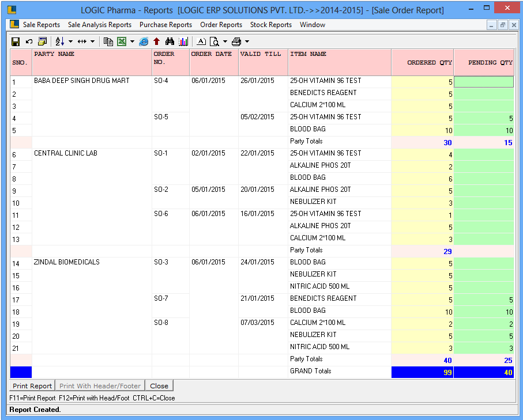Click the ORDERED QTY column header
The image size is (523, 420).
(423, 62)
